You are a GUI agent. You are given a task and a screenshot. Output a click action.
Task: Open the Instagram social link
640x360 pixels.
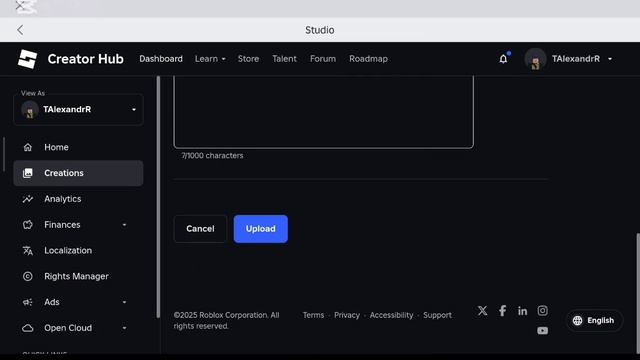pos(542,311)
